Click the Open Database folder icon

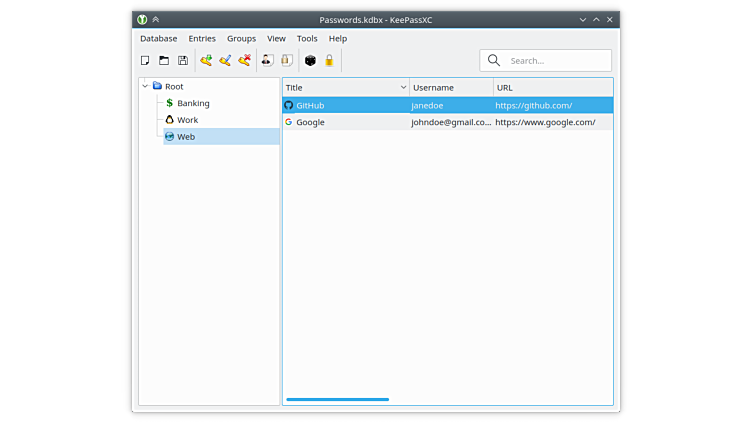tap(164, 61)
